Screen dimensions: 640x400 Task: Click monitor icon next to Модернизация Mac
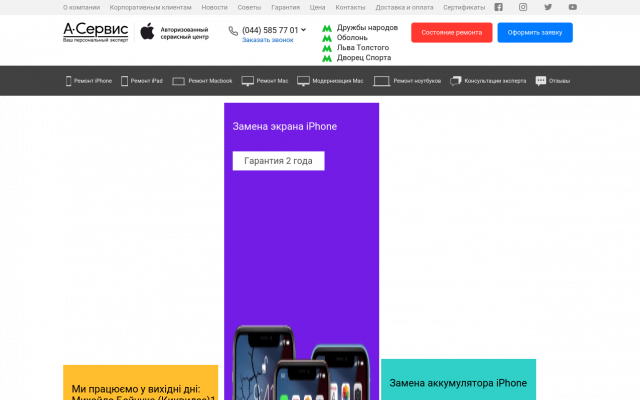303,81
